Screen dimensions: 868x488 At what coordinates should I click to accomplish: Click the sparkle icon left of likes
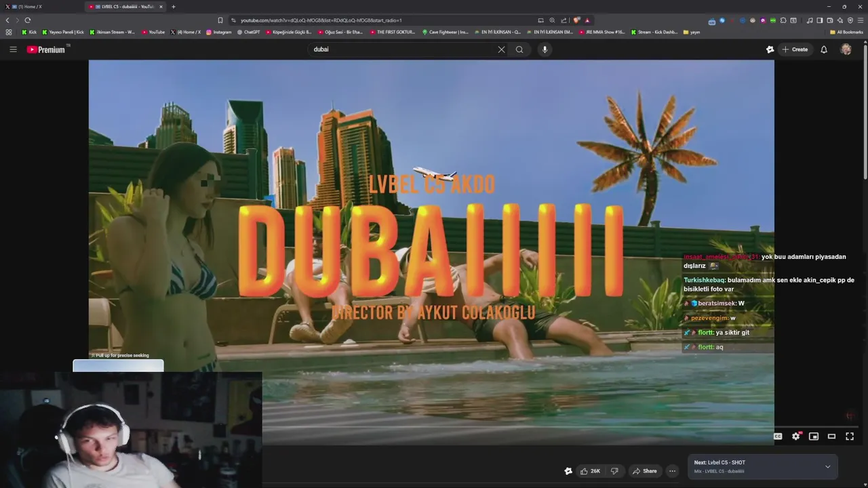568,471
